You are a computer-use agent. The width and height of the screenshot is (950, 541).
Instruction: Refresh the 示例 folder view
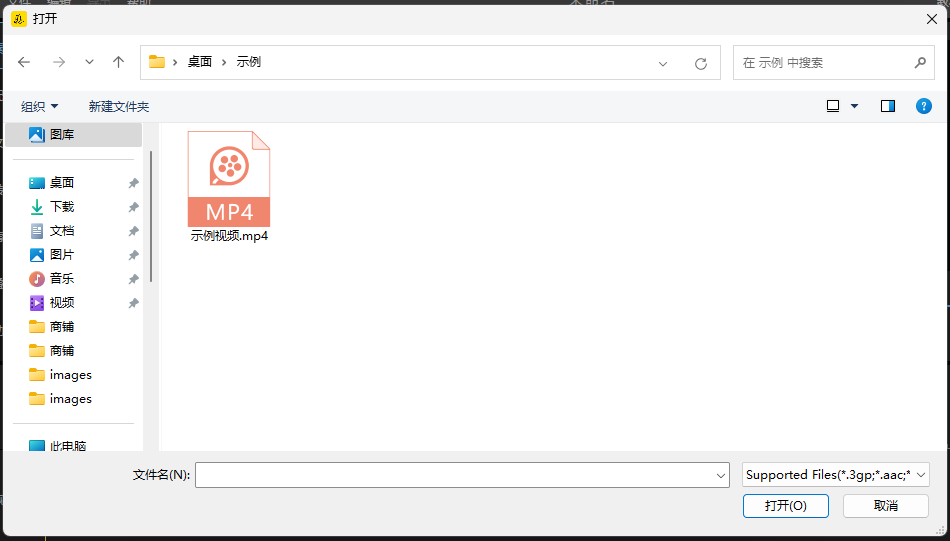pos(701,63)
